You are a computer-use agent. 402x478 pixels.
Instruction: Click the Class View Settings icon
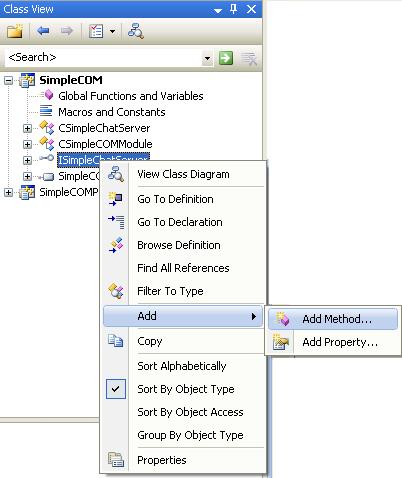click(96, 31)
